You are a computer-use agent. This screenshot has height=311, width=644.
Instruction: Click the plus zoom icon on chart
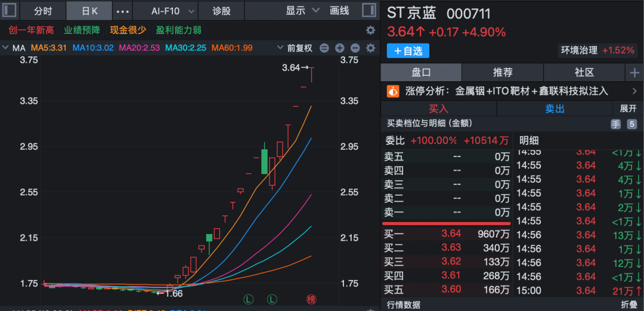(x=340, y=48)
